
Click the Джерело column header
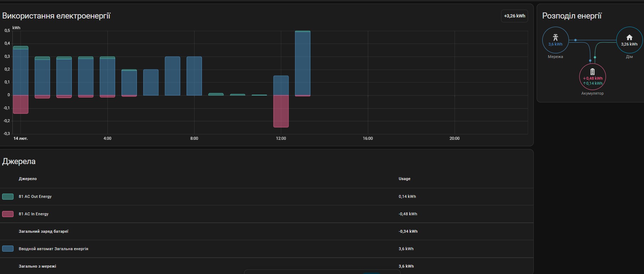click(x=28, y=179)
